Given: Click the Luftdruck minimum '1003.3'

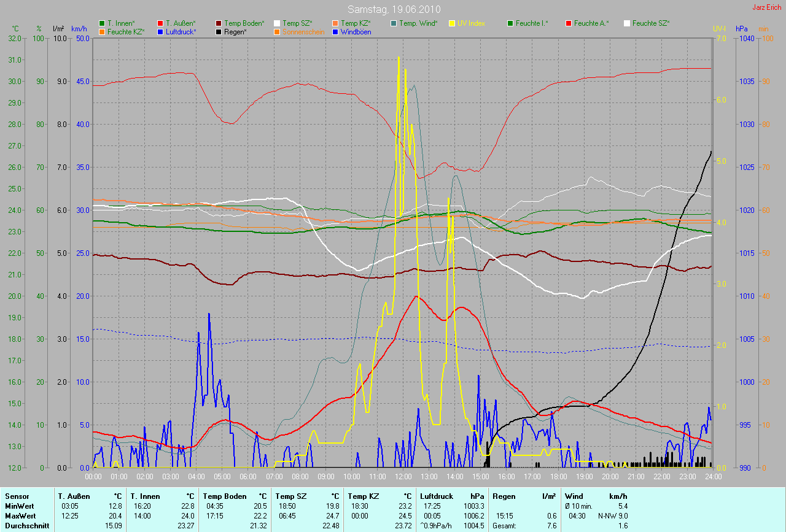Looking at the screenshot, I should tap(473, 506).
